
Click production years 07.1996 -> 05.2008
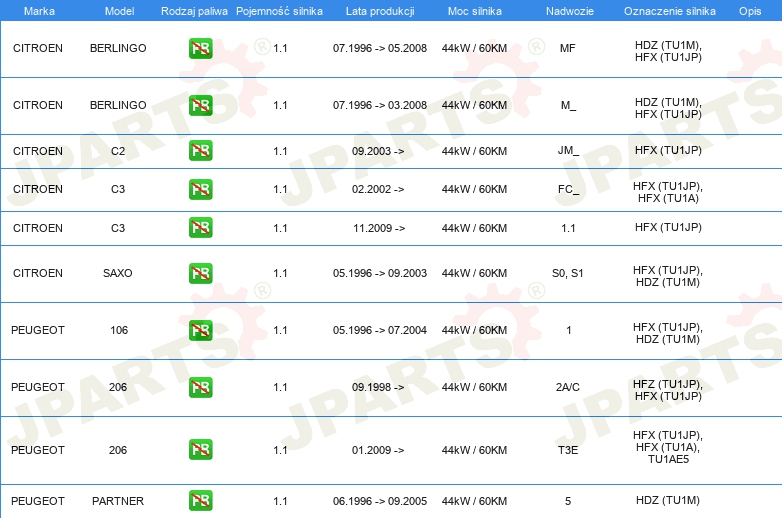click(380, 48)
